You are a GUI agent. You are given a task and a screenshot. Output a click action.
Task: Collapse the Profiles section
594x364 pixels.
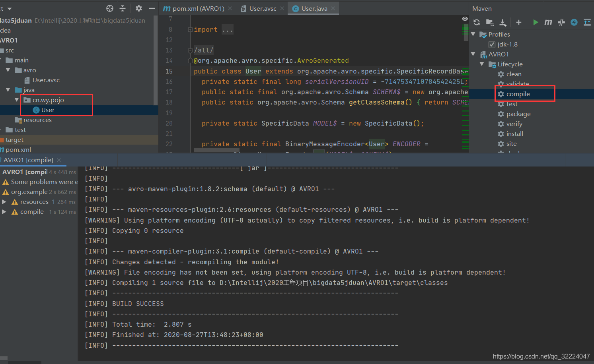(473, 34)
